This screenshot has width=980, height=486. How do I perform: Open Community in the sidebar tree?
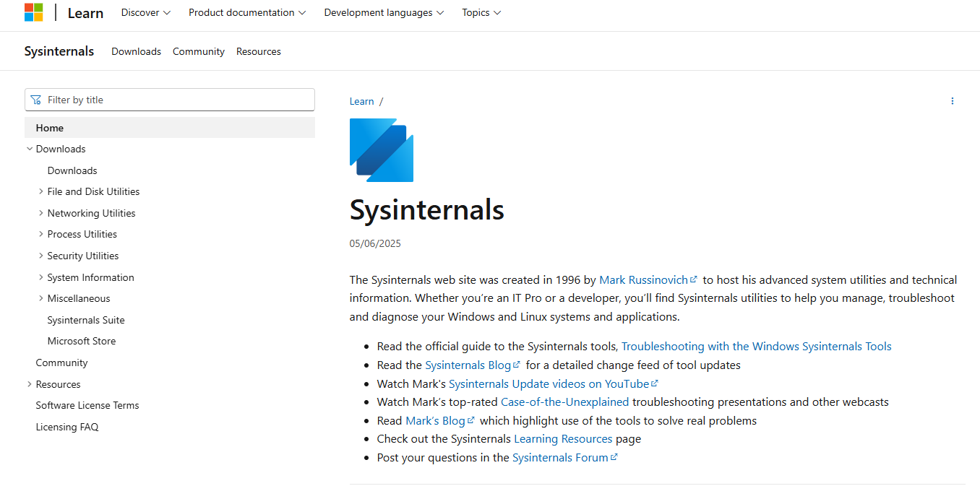click(x=61, y=363)
